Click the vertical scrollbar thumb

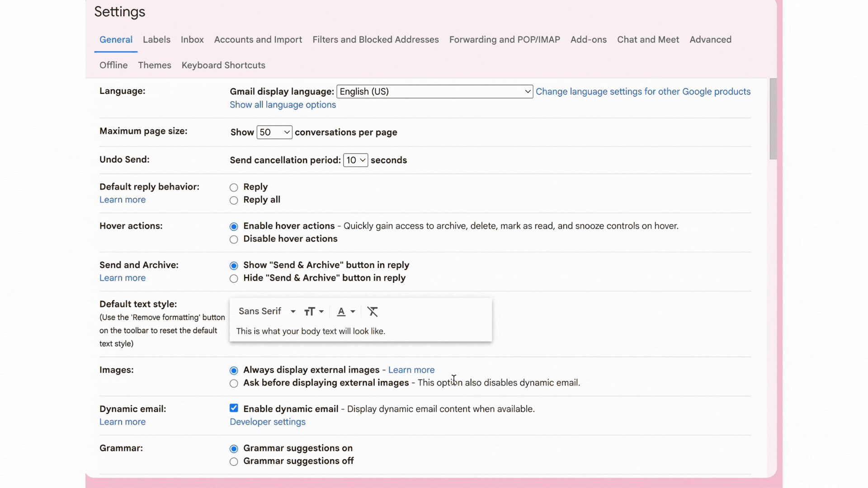773,119
